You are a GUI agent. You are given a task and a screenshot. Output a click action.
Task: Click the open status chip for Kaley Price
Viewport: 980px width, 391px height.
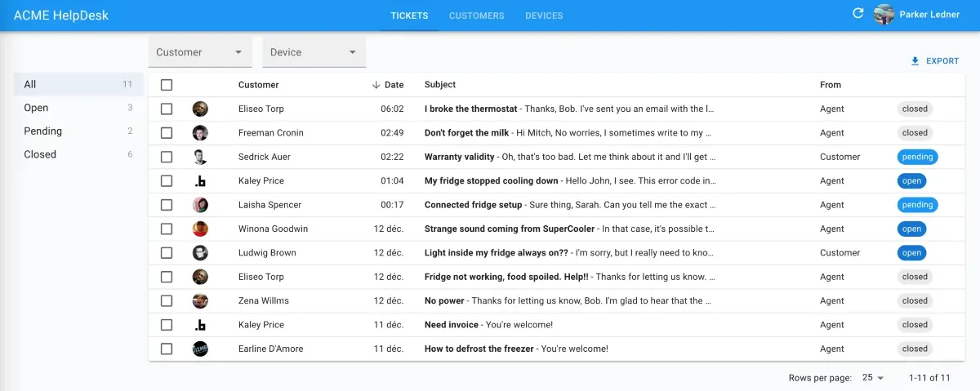pyautogui.click(x=911, y=181)
